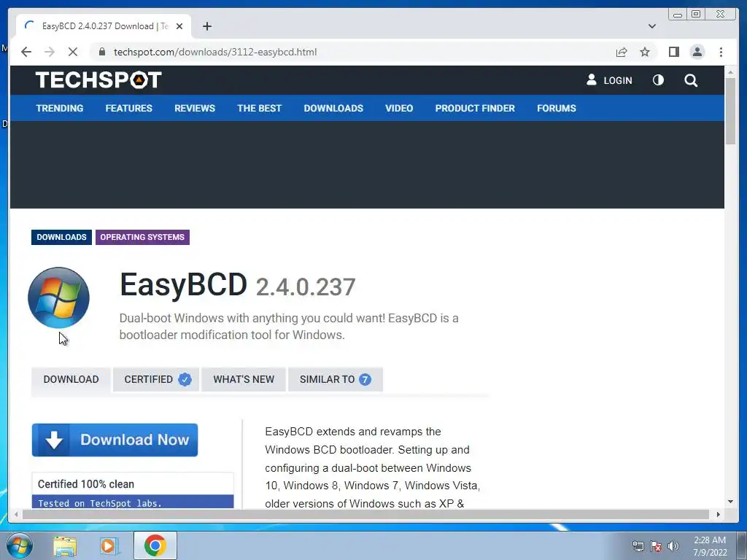Screen dimensions: 747x560
Task: Click the OPERATING SYSTEMS tag
Action: (x=142, y=237)
